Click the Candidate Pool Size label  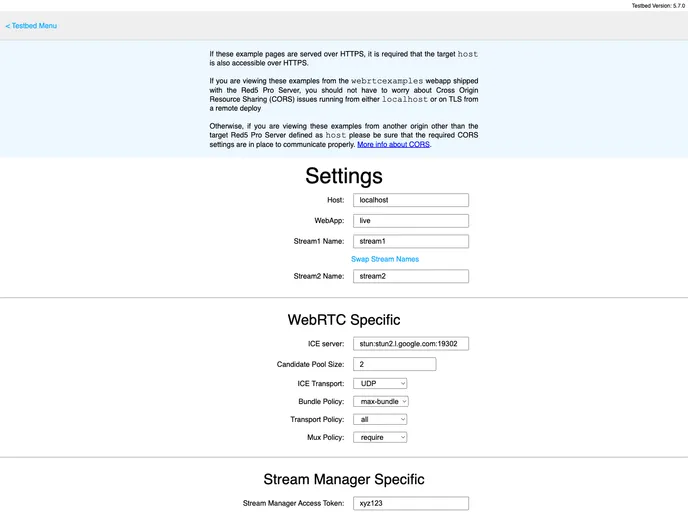pyautogui.click(x=310, y=364)
